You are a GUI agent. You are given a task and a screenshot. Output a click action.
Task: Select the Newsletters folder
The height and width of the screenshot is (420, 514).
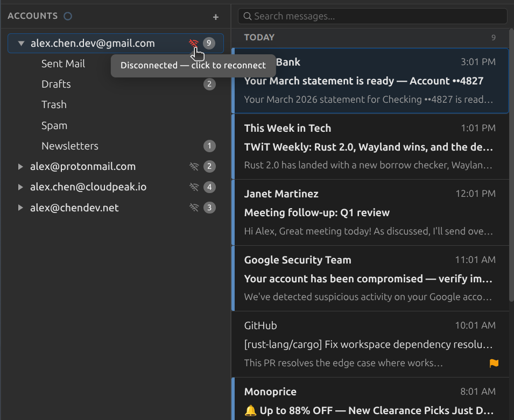pos(69,146)
